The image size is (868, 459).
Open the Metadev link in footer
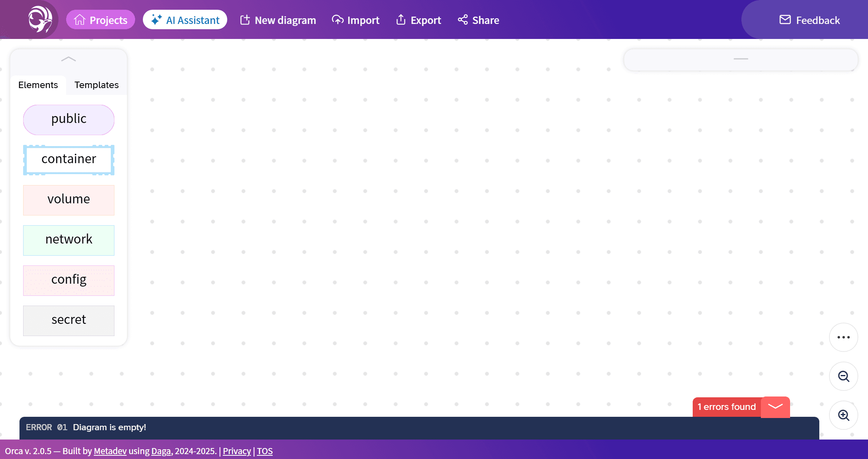tap(110, 451)
